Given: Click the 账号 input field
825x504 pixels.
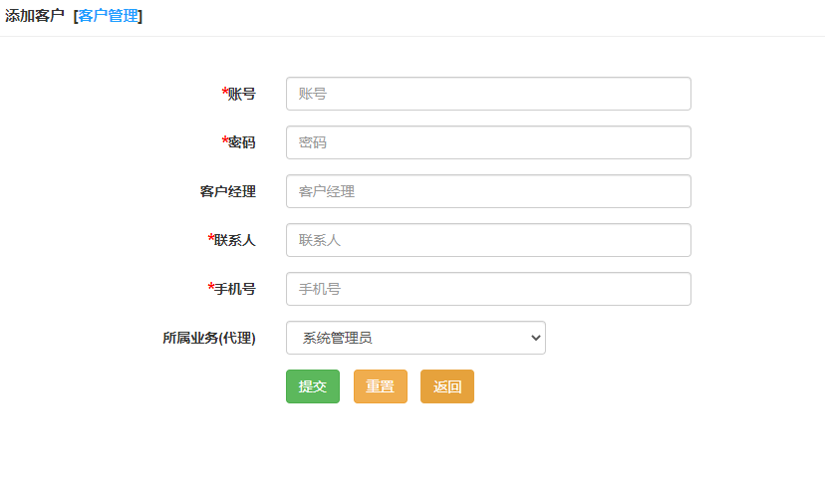Looking at the screenshot, I should [x=488, y=94].
